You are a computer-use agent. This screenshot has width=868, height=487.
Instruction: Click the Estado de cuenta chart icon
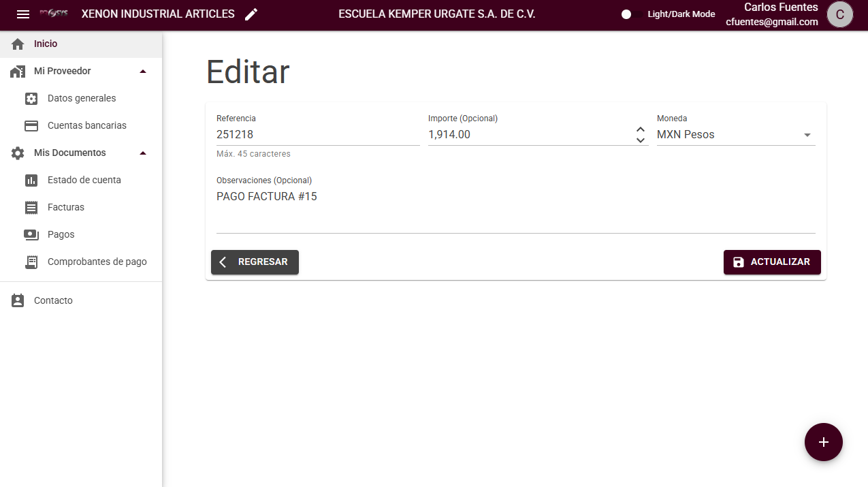31,180
